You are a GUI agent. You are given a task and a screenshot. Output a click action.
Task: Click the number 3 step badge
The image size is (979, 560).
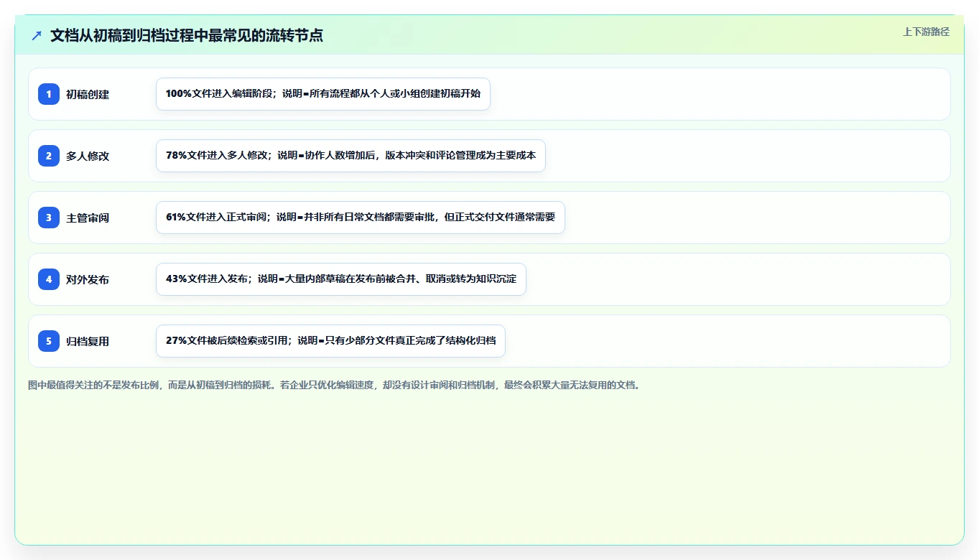coord(49,218)
